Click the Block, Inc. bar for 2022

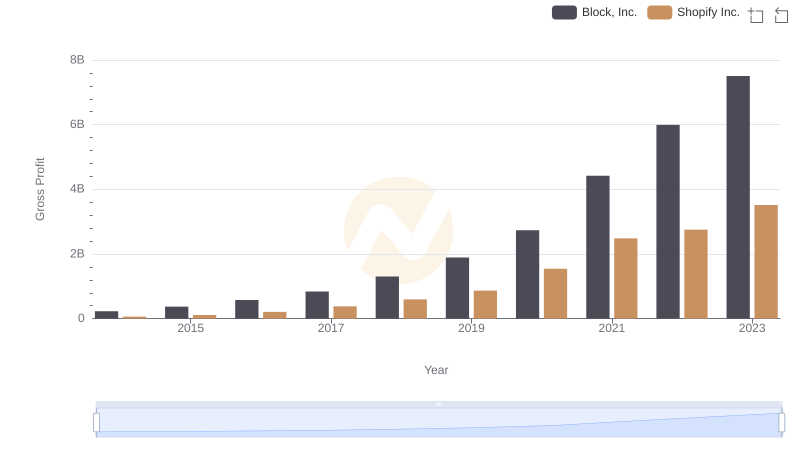click(668, 222)
